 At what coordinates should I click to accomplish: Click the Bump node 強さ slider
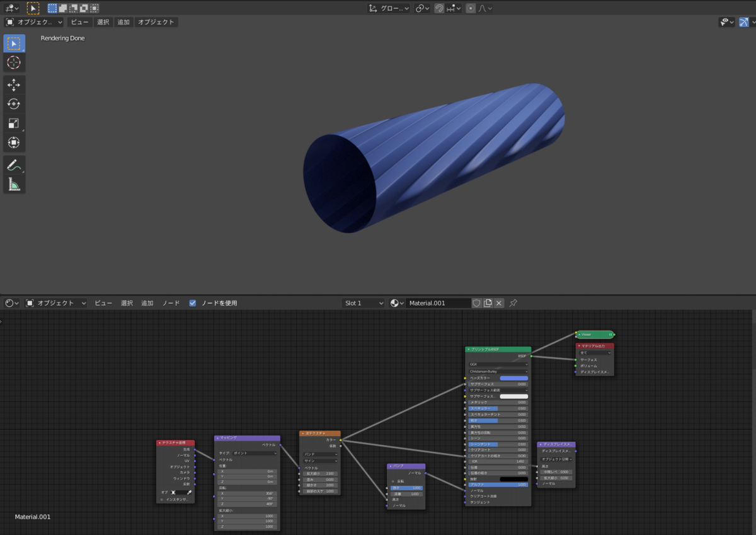pyautogui.click(x=406, y=488)
